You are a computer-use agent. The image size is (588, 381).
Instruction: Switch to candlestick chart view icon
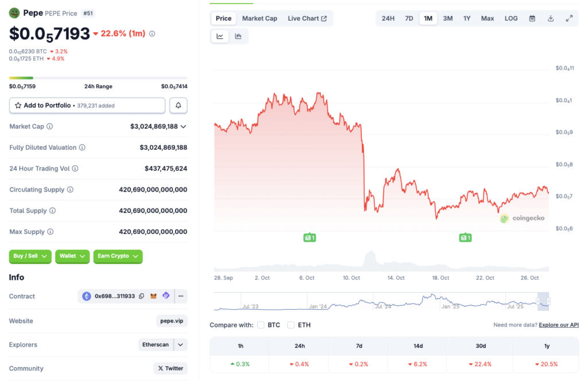pyautogui.click(x=238, y=36)
